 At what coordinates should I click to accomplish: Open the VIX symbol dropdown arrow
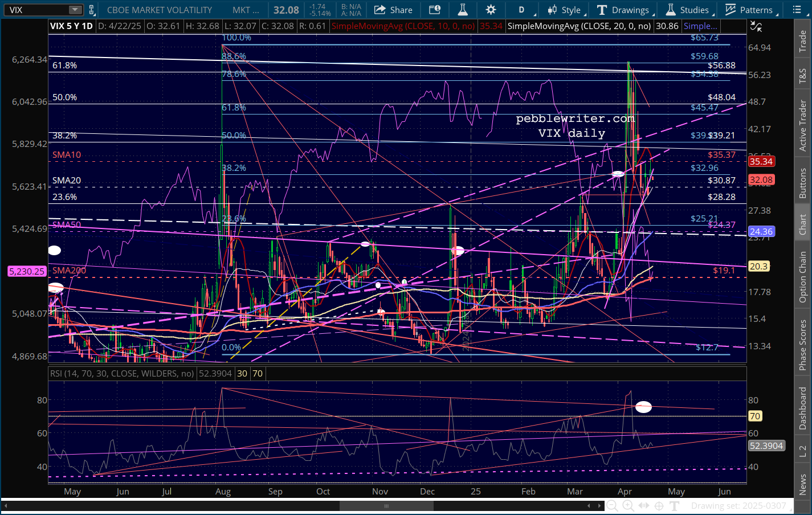click(x=75, y=10)
